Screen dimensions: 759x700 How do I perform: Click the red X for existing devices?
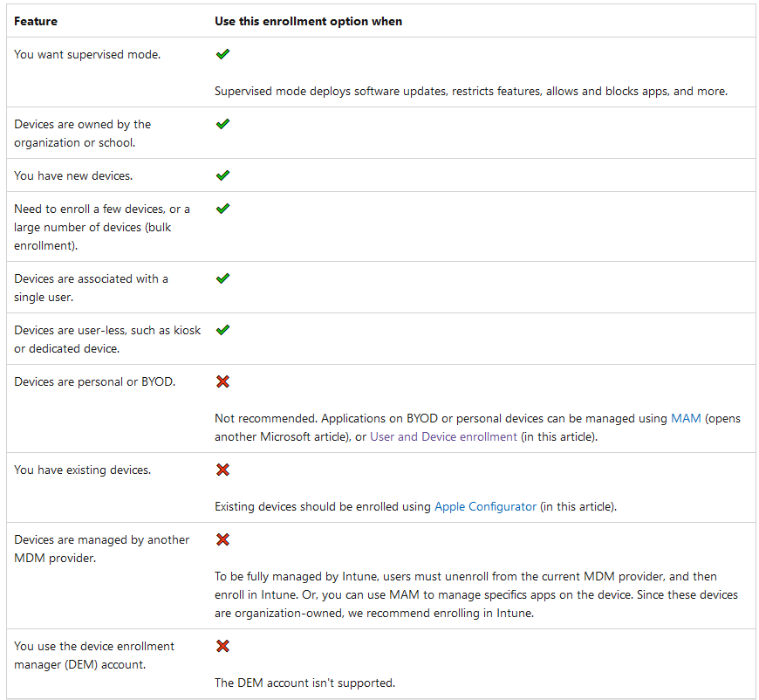(x=222, y=470)
